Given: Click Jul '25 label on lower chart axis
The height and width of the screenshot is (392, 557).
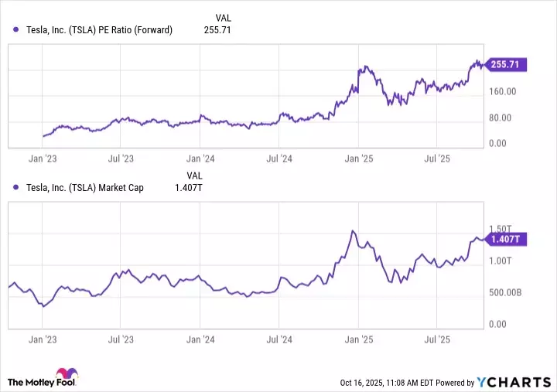Looking at the screenshot, I should pos(438,339).
